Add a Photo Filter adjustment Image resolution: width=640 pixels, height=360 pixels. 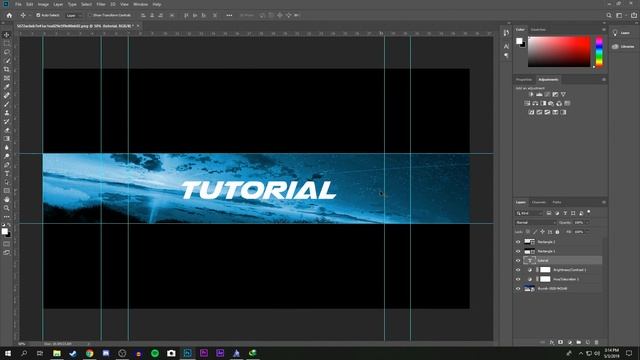tap(551, 103)
